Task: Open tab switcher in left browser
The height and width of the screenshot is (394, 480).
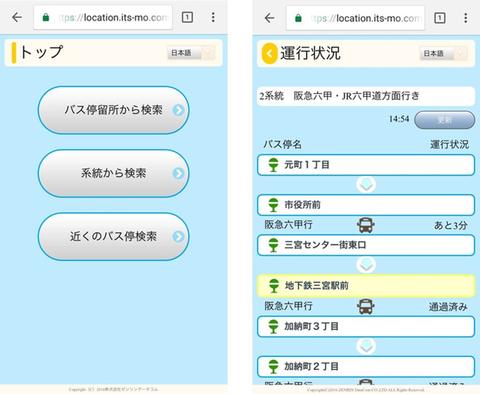Action: point(187,17)
